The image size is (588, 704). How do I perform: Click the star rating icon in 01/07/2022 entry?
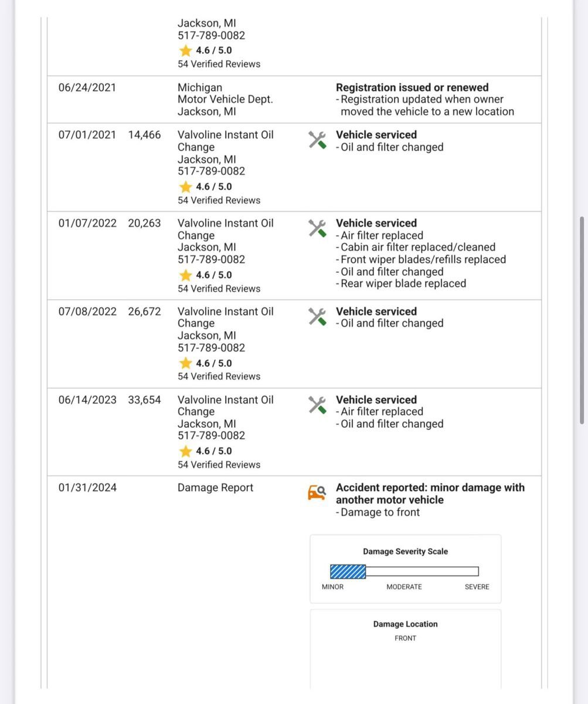(x=186, y=275)
